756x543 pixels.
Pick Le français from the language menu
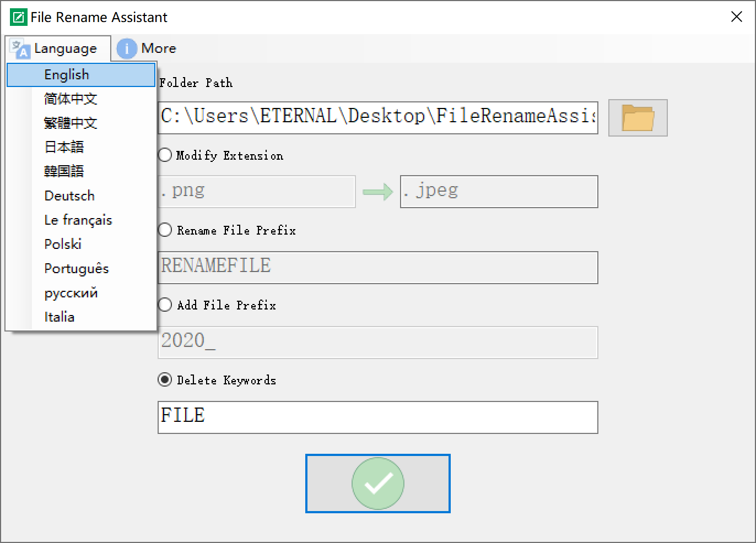pos(78,220)
